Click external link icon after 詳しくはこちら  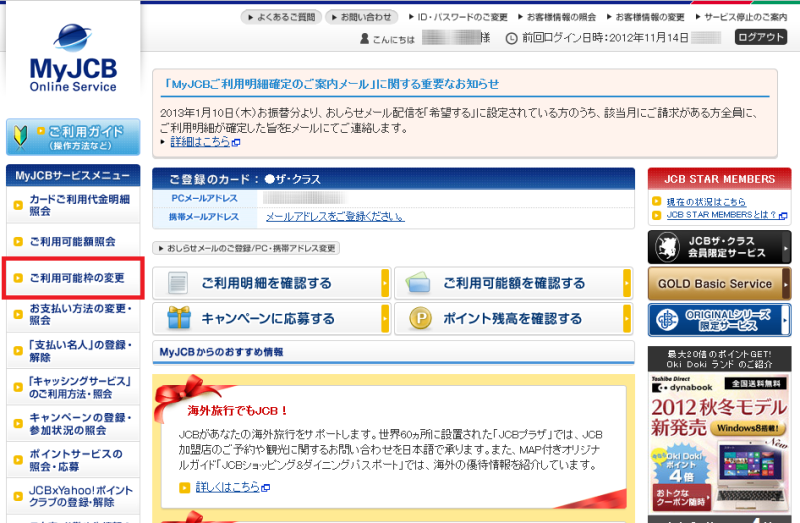(265, 488)
